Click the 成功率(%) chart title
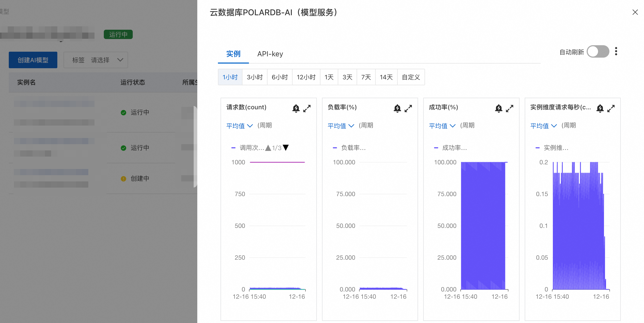Screen dimensions: 644x323 coord(443,107)
